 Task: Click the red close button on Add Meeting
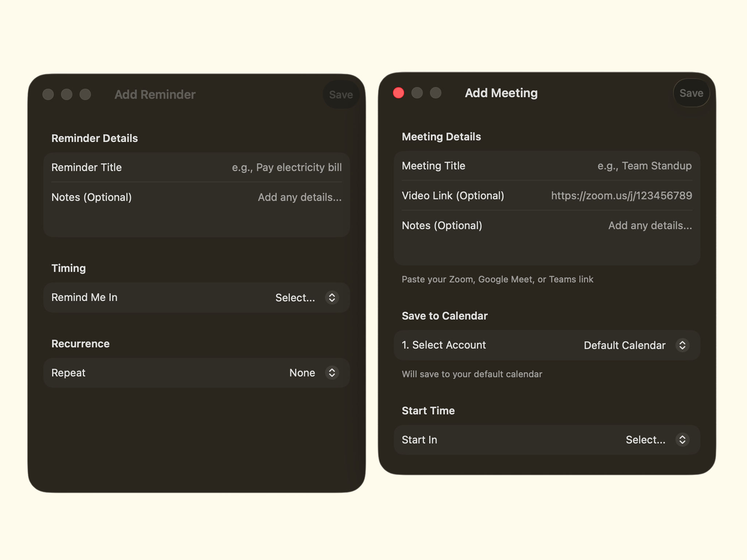point(399,93)
